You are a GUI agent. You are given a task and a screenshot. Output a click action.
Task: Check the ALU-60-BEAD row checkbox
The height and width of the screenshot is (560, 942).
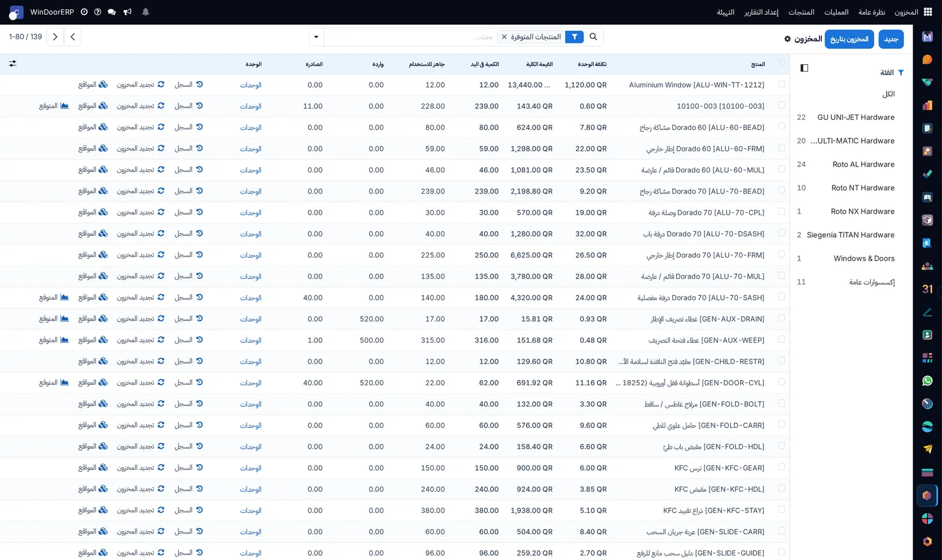[781, 126]
